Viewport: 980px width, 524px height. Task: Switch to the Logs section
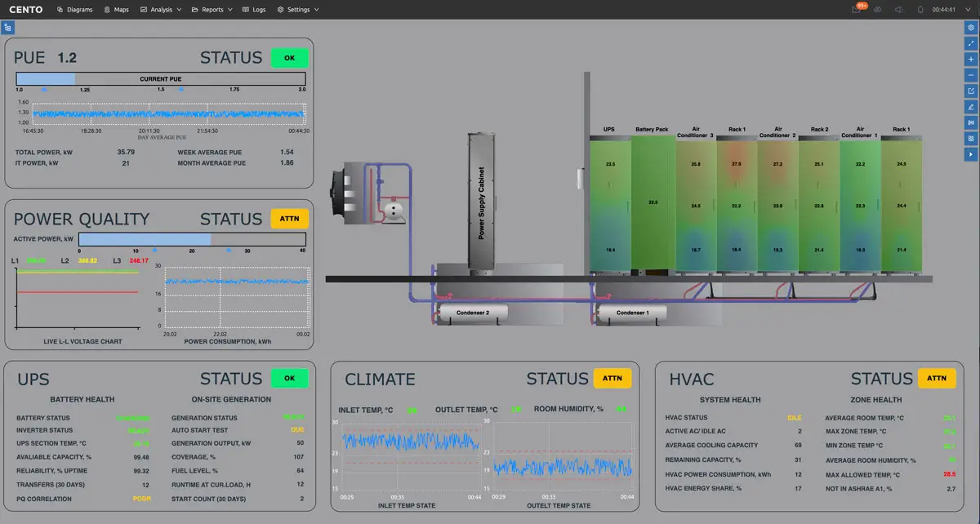click(x=254, y=9)
